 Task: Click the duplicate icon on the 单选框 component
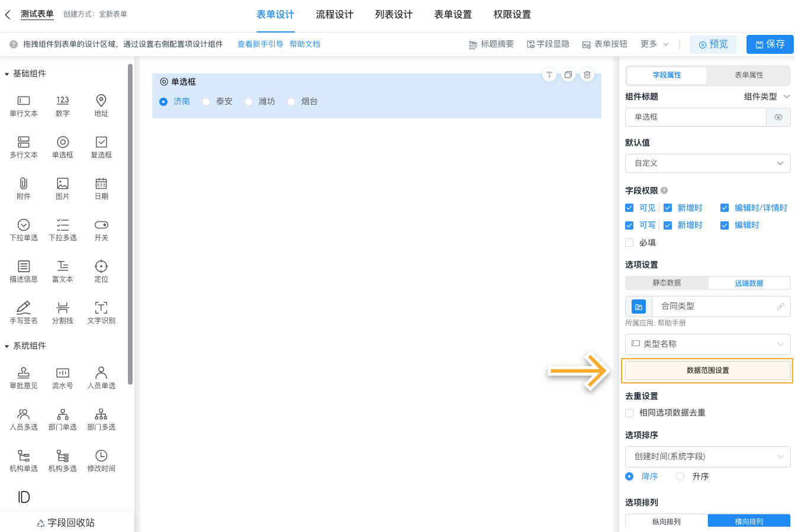pyautogui.click(x=568, y=75)
